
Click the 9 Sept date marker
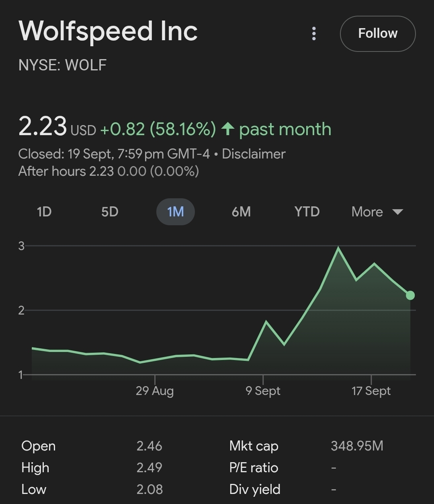(x=263, y=391)
